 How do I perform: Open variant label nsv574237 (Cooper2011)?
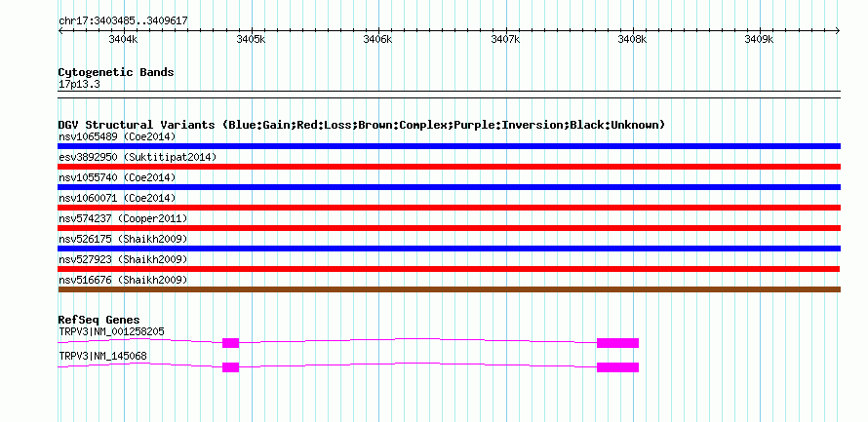[124, 218]
